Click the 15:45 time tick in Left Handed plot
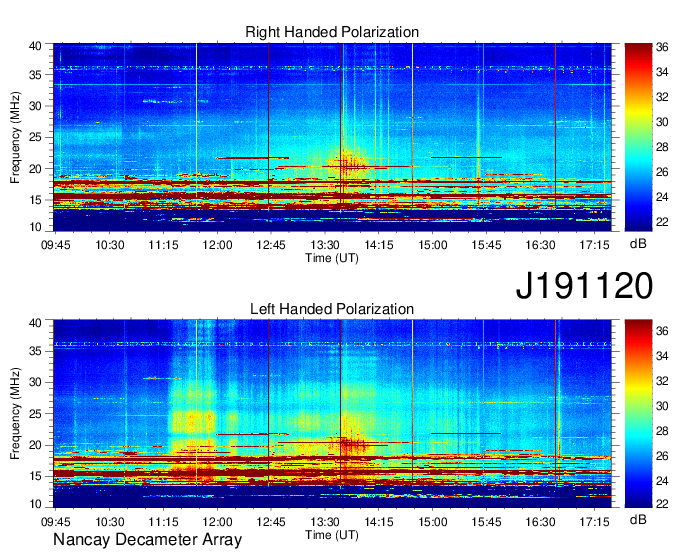The height and width of the screenshot is (552, 680). click(486, 522)
